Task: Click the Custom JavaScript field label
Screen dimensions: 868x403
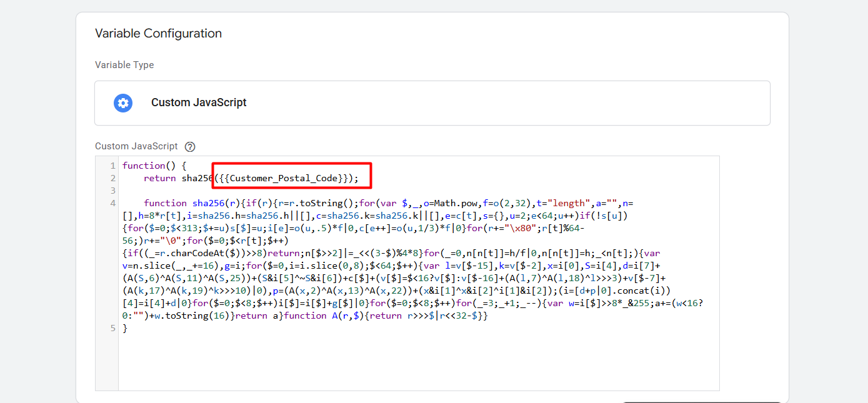Action: pos(136,146)
